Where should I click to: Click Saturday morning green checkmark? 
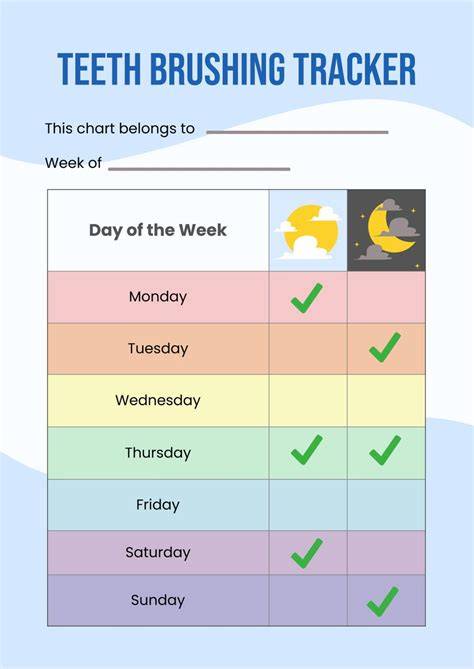[307, 553]
